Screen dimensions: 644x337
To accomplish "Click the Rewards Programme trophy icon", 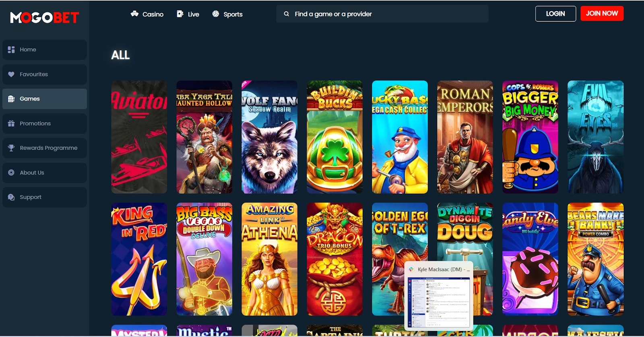I will click(11, 148).
